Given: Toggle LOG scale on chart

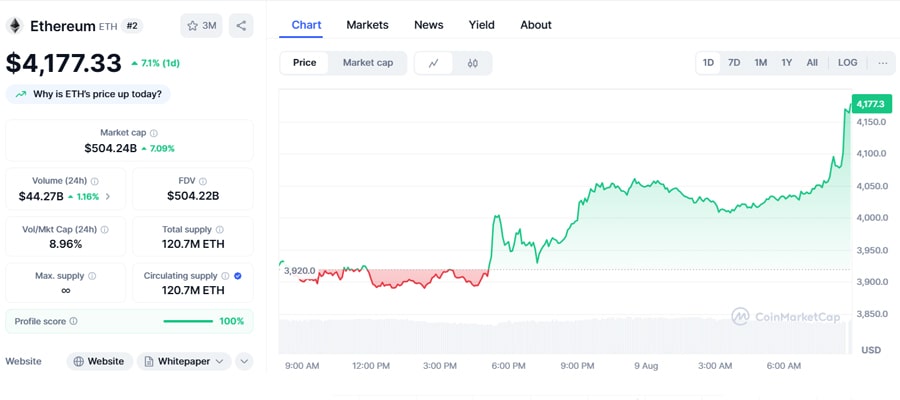Looking at the screenshot, I should coord(848,63).
